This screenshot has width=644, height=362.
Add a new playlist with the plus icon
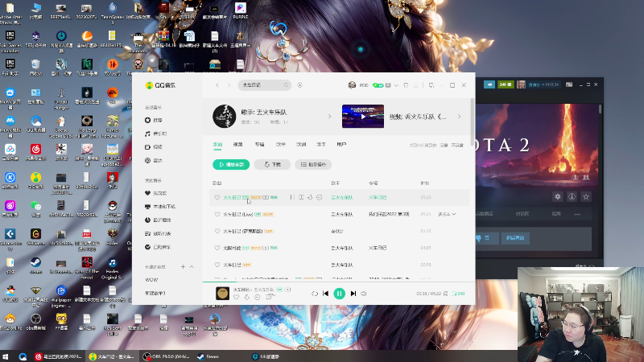pyautogui.click(x=183, y=267)
